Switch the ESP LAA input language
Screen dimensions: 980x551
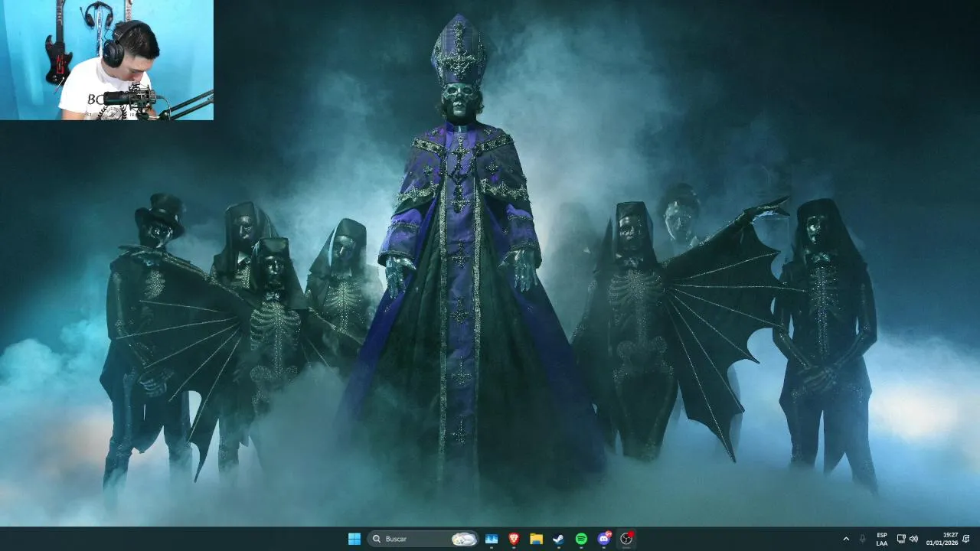click(x=882, y=539)
